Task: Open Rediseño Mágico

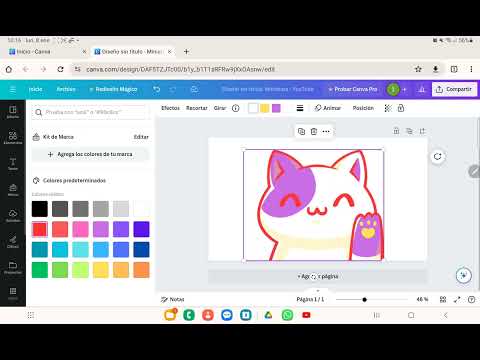Action: [x=113, y=89]
